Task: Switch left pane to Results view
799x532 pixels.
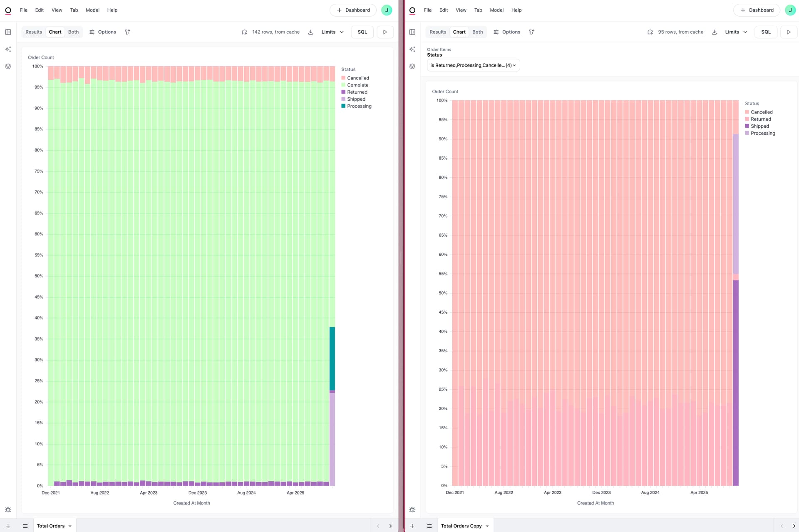Action: [x=34, y=32]
